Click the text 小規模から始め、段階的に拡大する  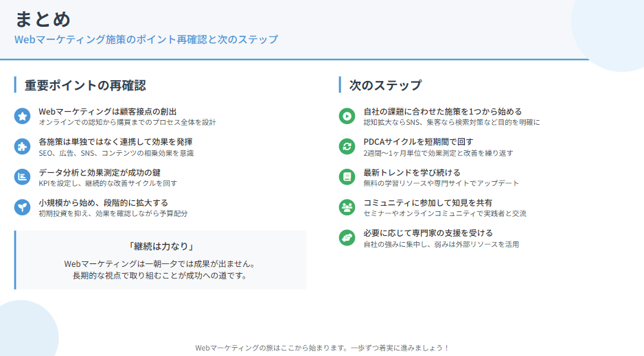(x=103, y=202)
